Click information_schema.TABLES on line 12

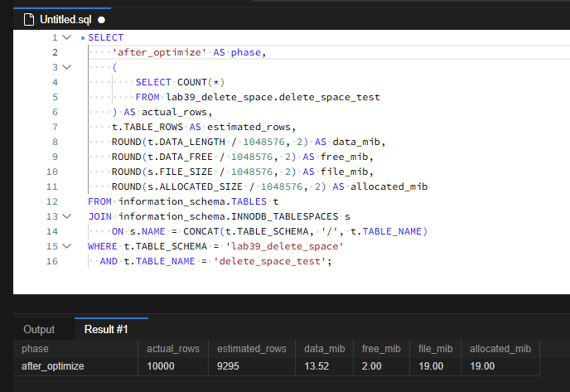tap(192, 201)
